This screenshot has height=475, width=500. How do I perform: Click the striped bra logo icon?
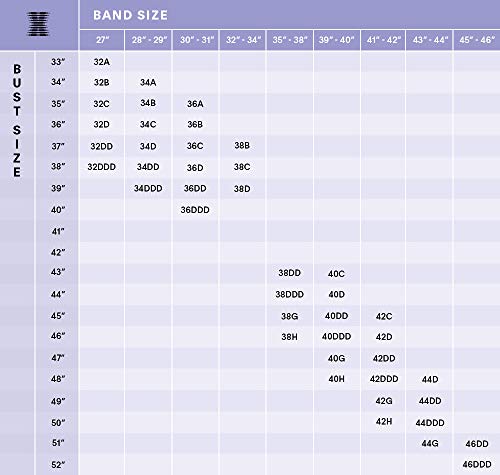(38, 24)
